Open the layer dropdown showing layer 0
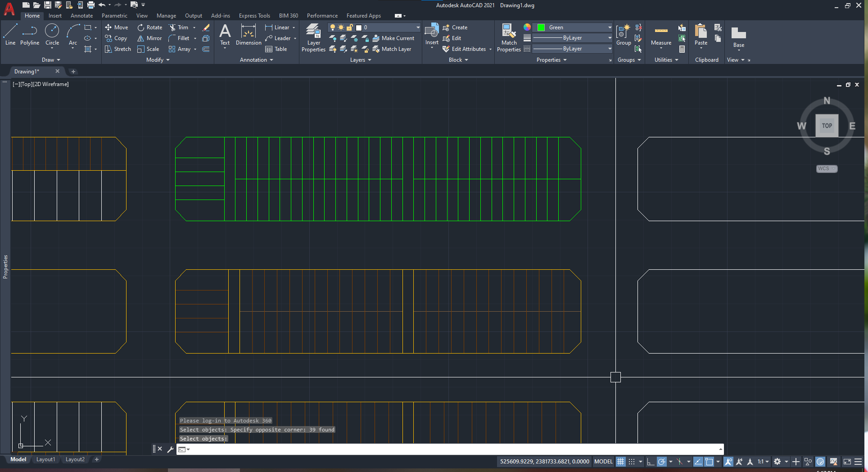868x472 pixels. [387, 27]
